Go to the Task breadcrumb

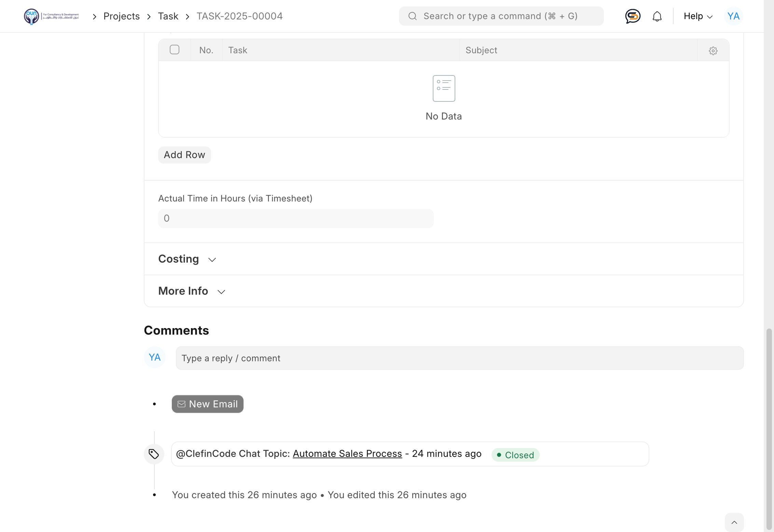(x=168, y=16)
